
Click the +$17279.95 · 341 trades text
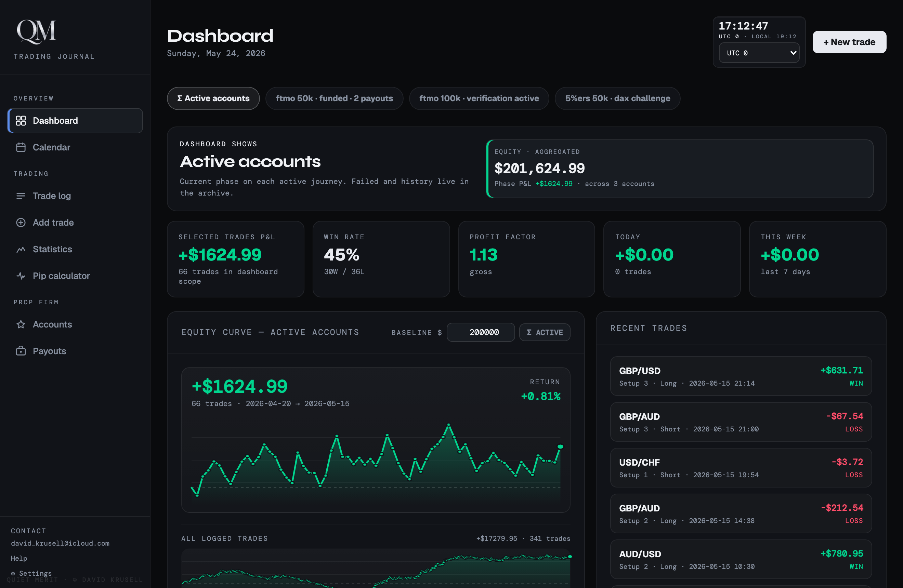pyautogui.click(x=523, y=538)
